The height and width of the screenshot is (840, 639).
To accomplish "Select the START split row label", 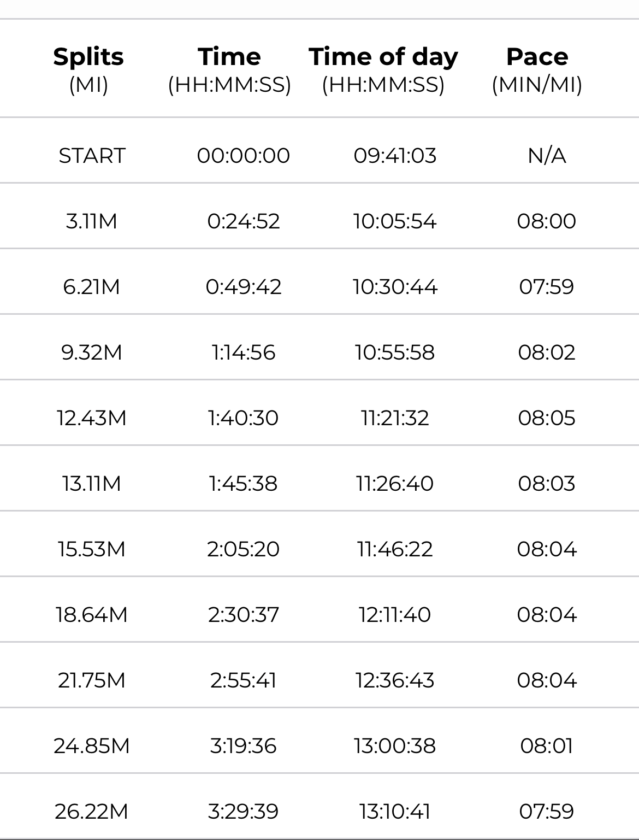I will pyautogui.click(x=92, y=156).
